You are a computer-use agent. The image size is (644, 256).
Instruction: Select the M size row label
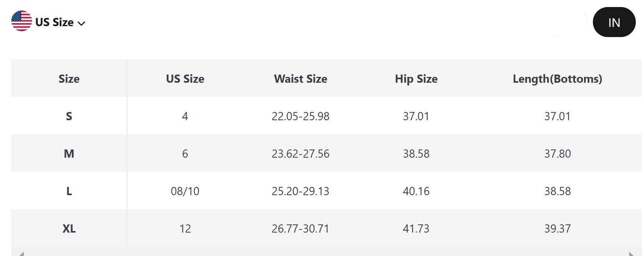tap(69, 154)
